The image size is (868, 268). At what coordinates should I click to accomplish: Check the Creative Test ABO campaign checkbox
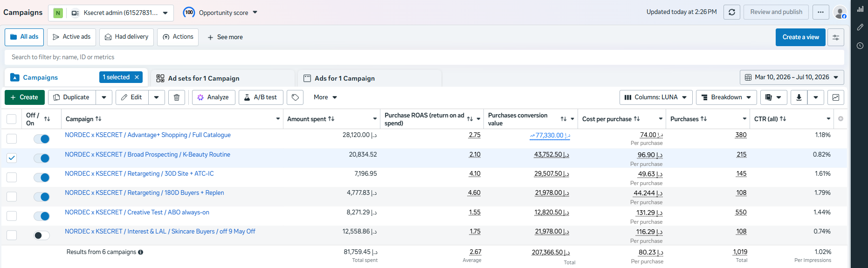tap(12, 216)
